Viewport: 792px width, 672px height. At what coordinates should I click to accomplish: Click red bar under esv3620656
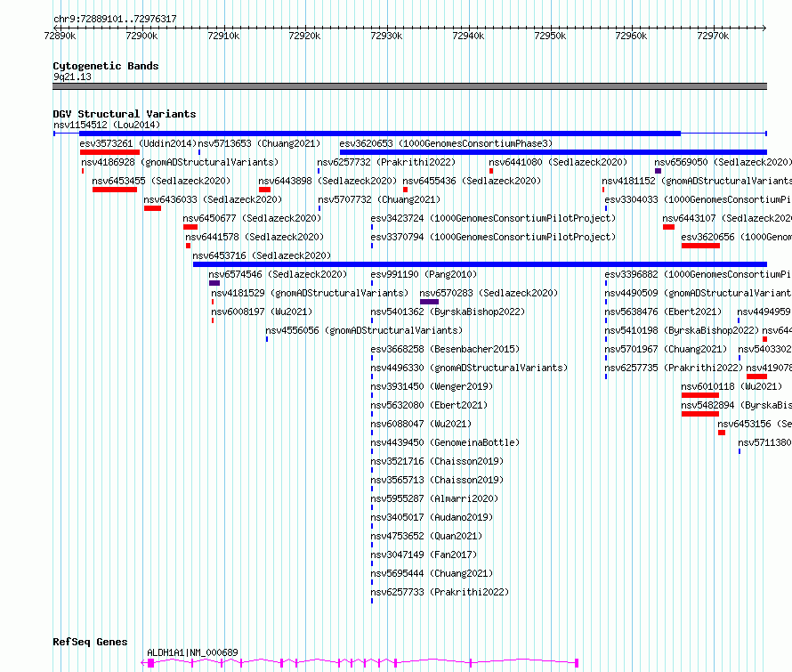(700, 246)
